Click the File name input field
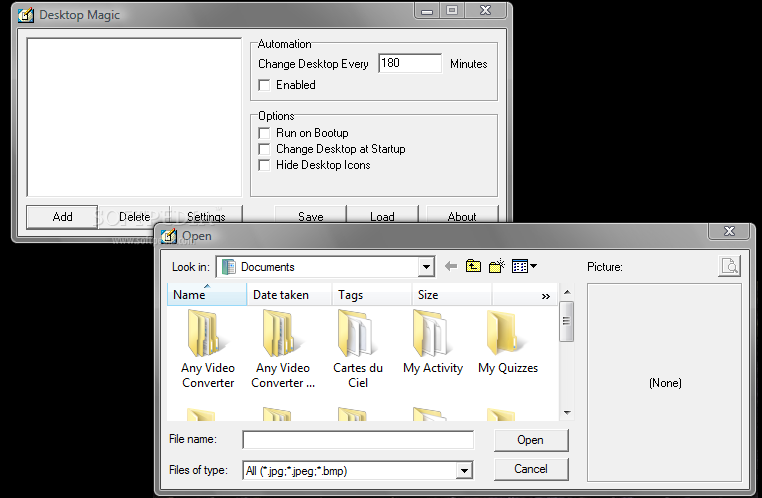Viewport: 762px width, 498px height. [358, 440]
